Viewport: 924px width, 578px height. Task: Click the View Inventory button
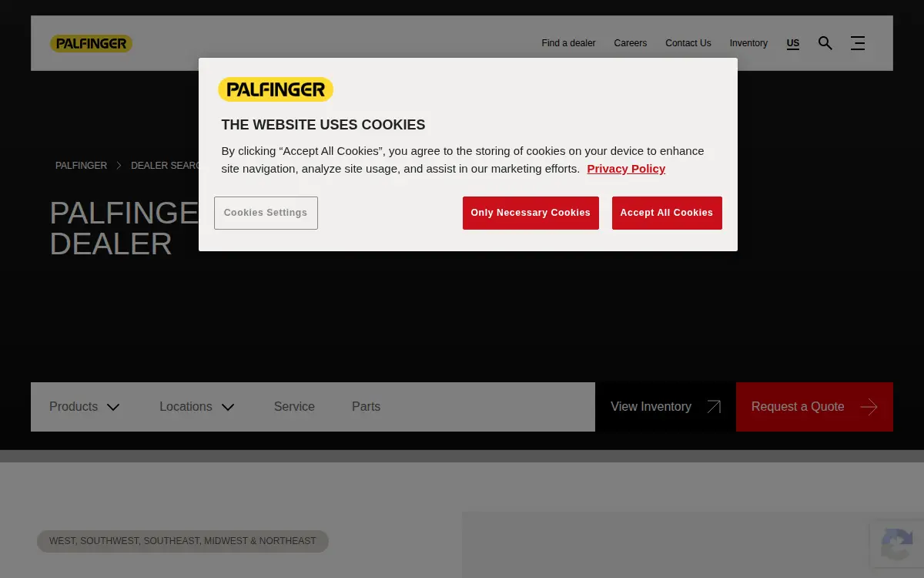click(665, 407)
